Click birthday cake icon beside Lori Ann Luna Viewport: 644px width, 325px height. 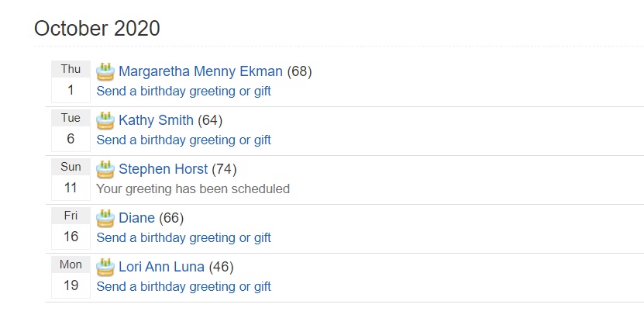[105, 267]
